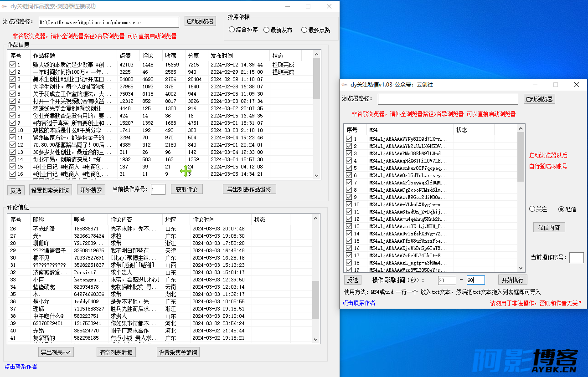The image size is (588, 377).
Task: Click the 导出列表ms4 button
Action: 56,352
